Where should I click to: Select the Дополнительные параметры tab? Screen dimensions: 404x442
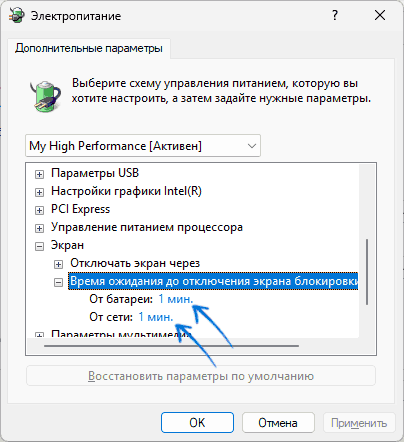click(89, 48)
